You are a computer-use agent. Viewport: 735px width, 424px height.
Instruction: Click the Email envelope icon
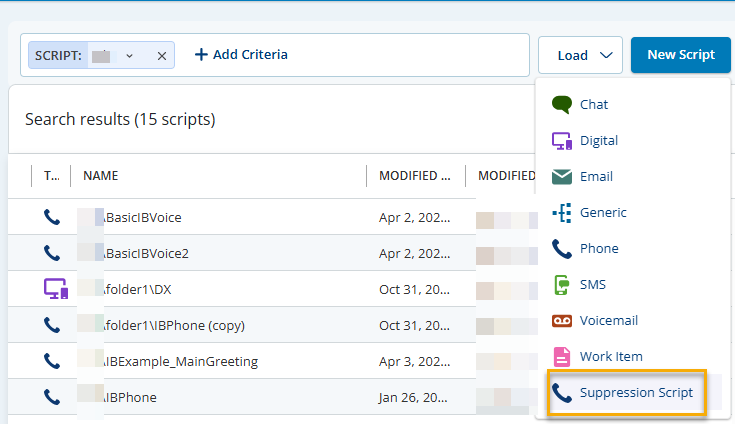[561, 177]
